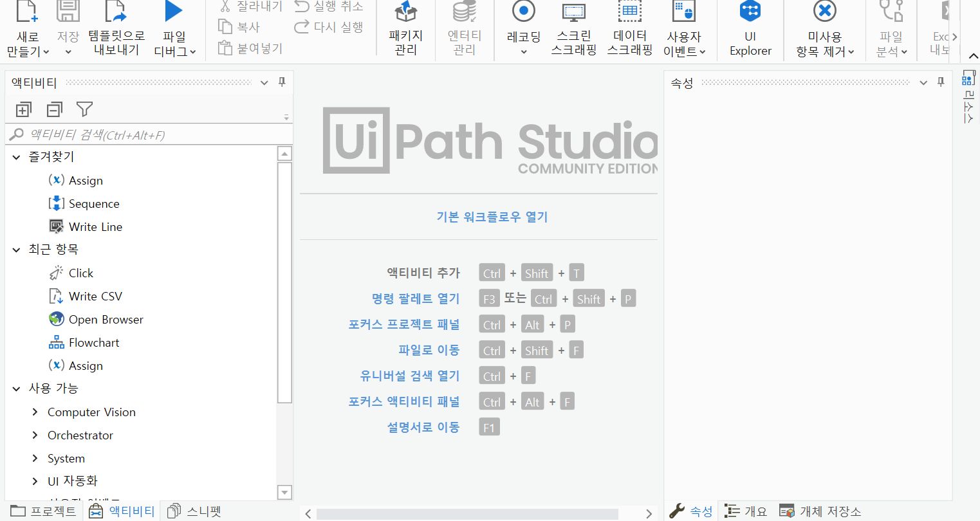This screenshot has width=980, height=521.
Task: Expand the UI 자동화 node
Action: 35,480
